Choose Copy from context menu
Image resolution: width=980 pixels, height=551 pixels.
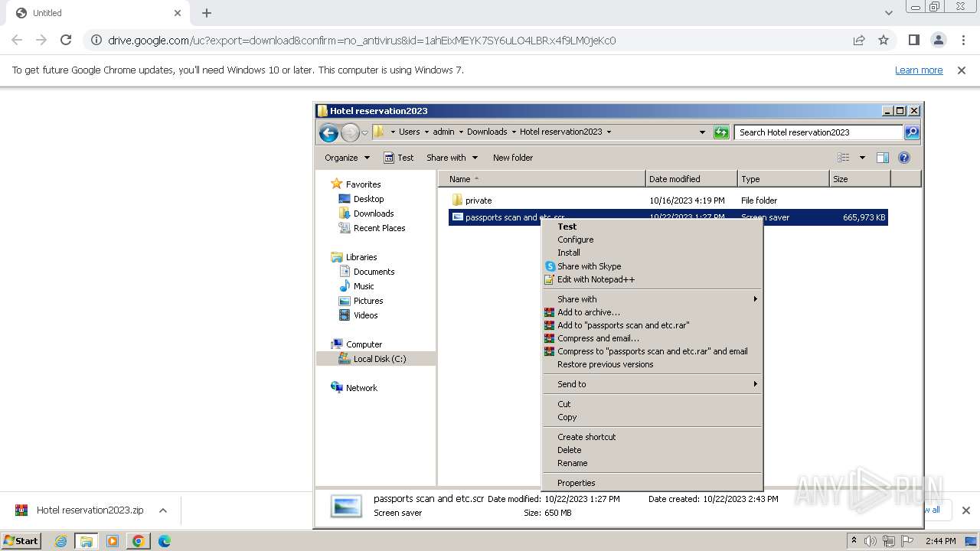point(567,417)
